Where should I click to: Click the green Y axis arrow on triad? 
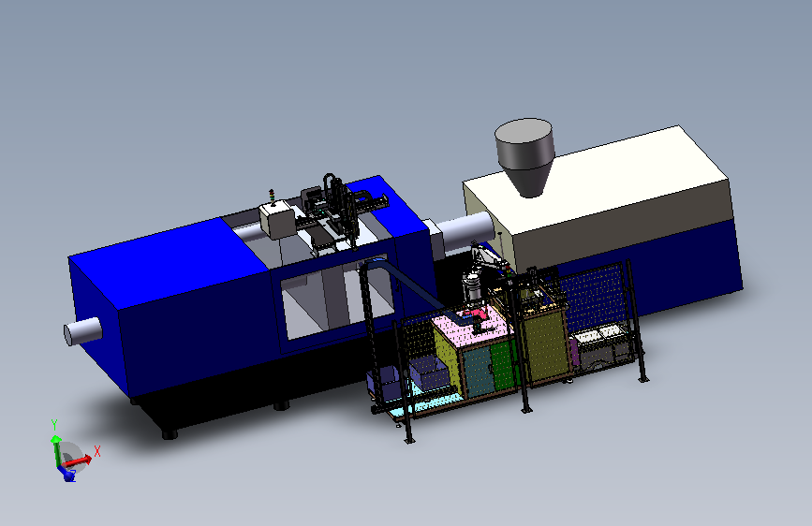coord(56,450)
